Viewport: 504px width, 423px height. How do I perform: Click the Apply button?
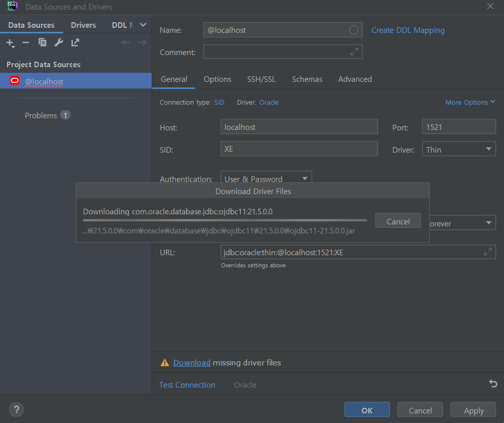pyautogui.click(x=473, y=410)
